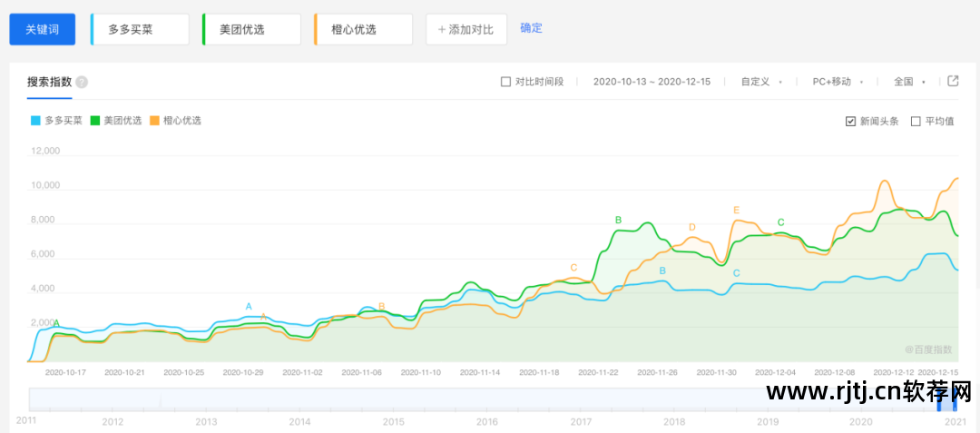Click orange news marker E
Screen dimensions: 980x433
point(737,210)
